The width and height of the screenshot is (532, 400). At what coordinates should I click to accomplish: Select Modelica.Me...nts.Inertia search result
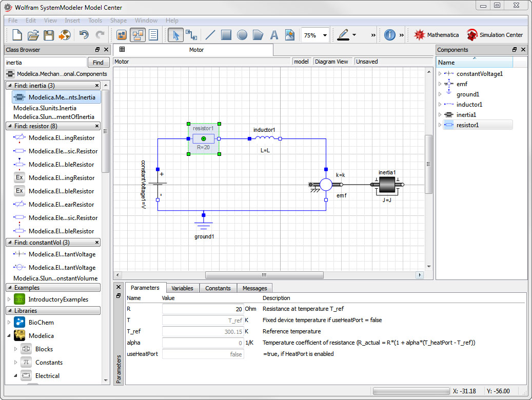click(x=56, y=97)
